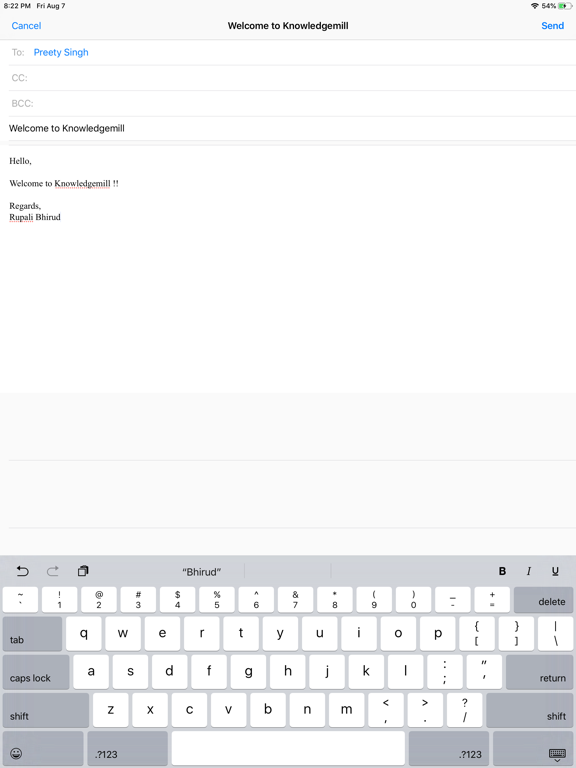Image resolution: width=576 pixels, height=768 pixels.
Task: Tap the Hello, line in body
Action: [x=20, y=161]
